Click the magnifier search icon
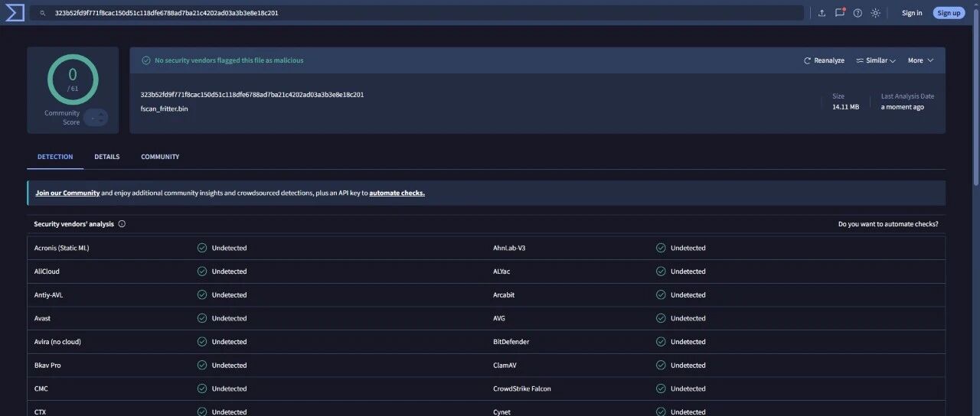 point(43,13)
